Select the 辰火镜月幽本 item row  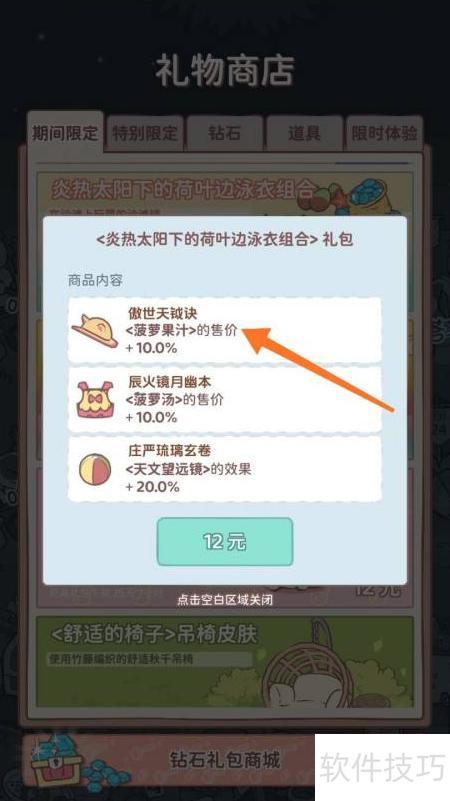(225, 400)
